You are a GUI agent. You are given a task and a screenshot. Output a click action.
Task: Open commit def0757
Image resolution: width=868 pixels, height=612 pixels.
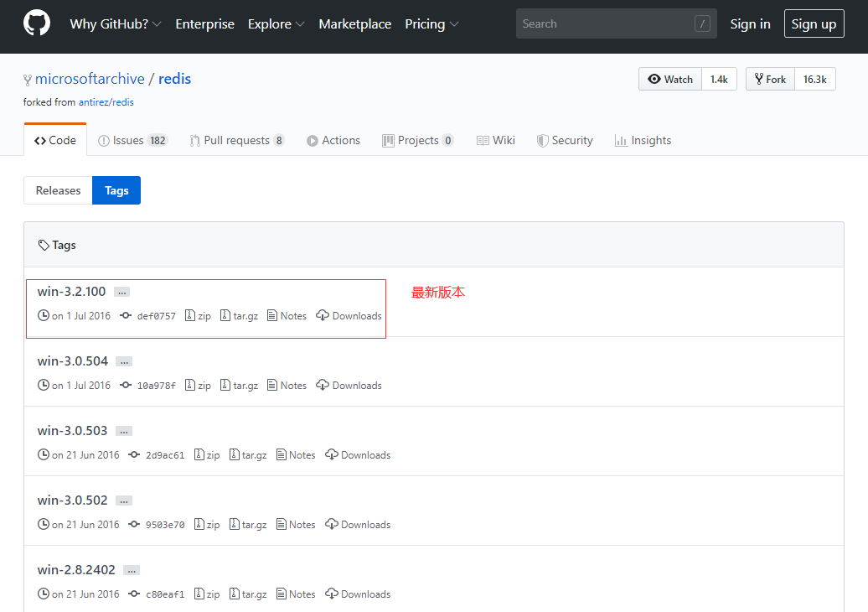[156, 316]
